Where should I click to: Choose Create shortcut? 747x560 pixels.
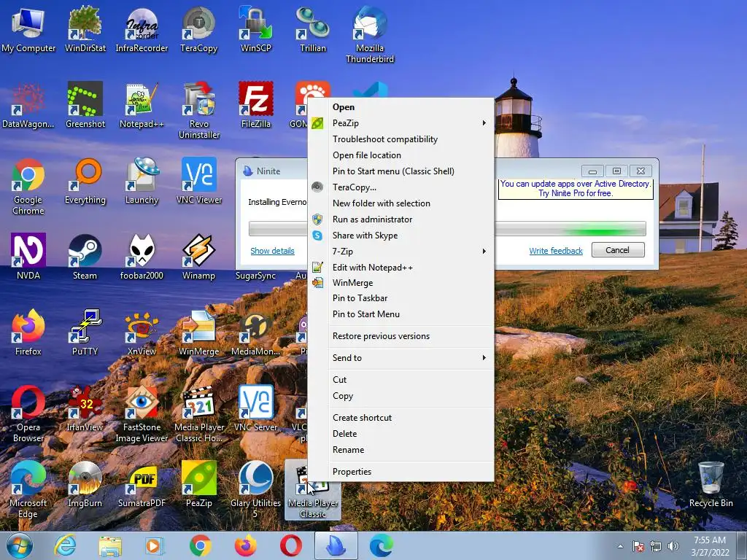tap(400, 418)
